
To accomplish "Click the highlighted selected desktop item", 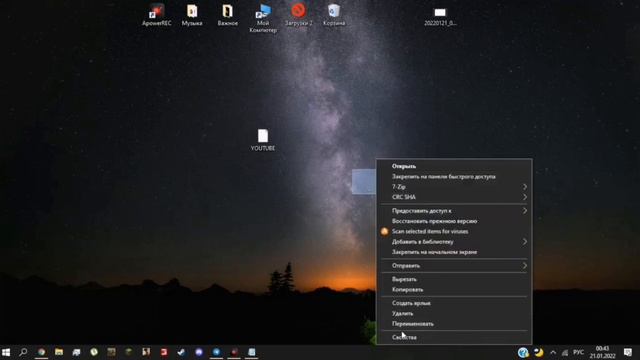I will (x=364, y=182).
